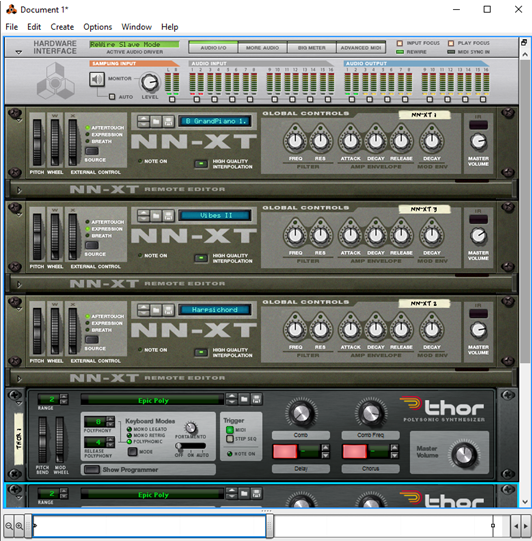Click Master Volume knob on NN-XT 1
The width and height of the screenshot is (532, 541).
point(478,141)
